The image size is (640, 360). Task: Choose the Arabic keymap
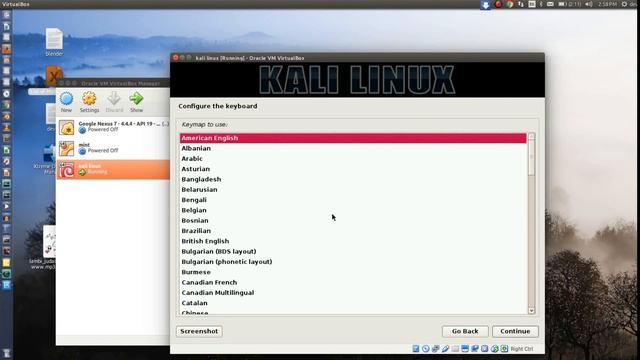353,158
